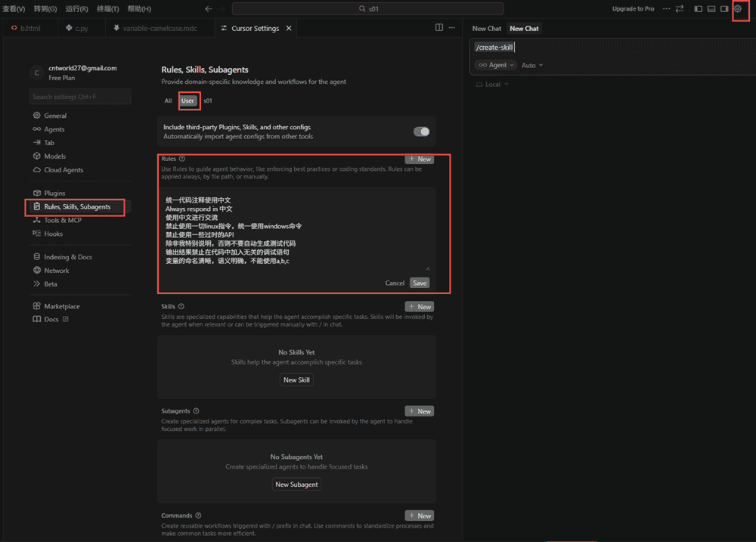This screenshot has width=756, height=542.
Task: Toggle Include third-party Plugins switch
Action: [421, 132]
